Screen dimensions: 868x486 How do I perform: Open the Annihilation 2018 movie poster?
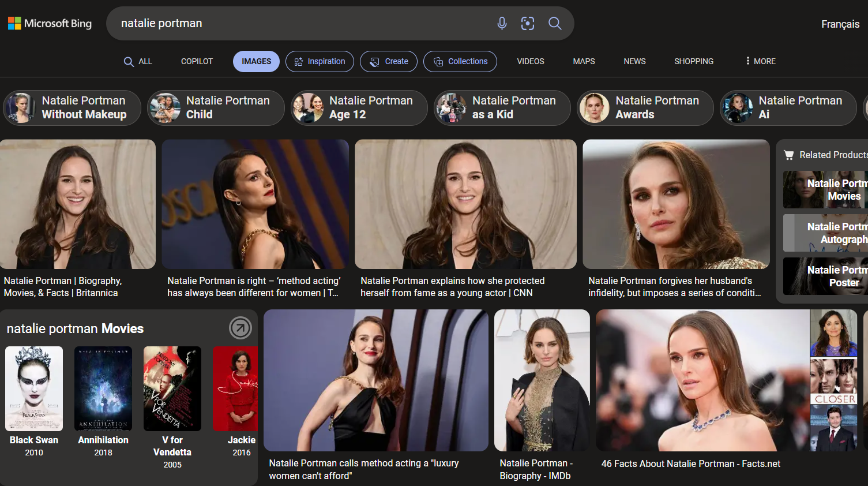pyautogui.click(x=103, y=388)
